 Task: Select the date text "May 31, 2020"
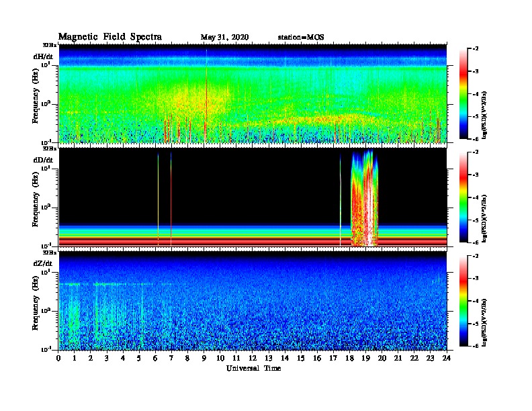click(x=224, y=38)
